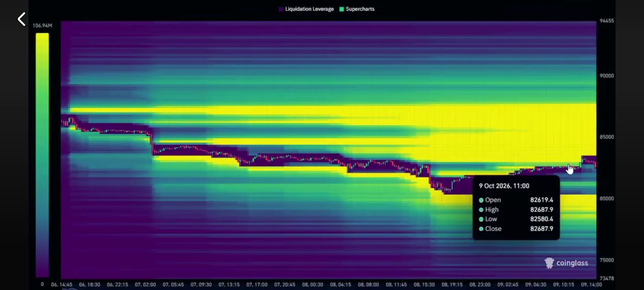
Task: Click the 94455 top price label
Action: (x=607, y=21)
